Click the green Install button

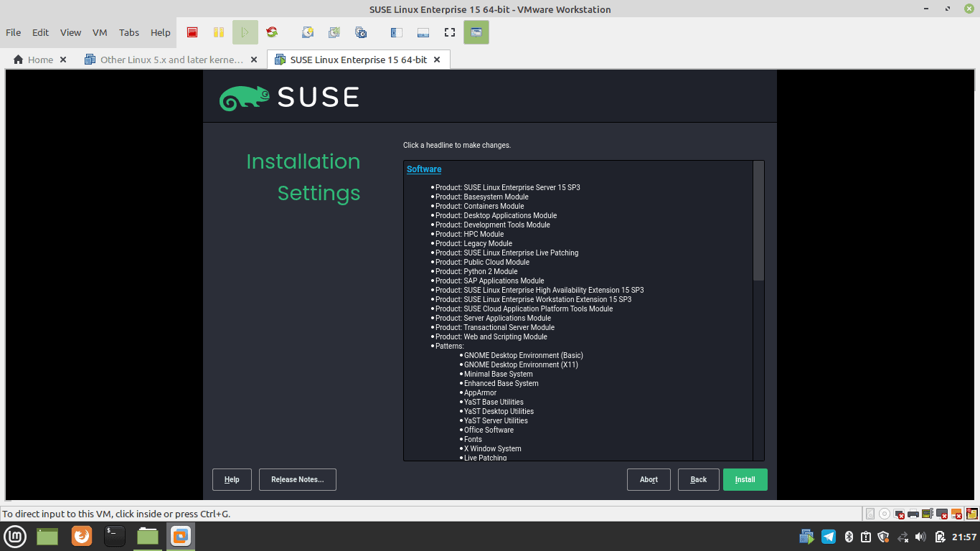745,479
